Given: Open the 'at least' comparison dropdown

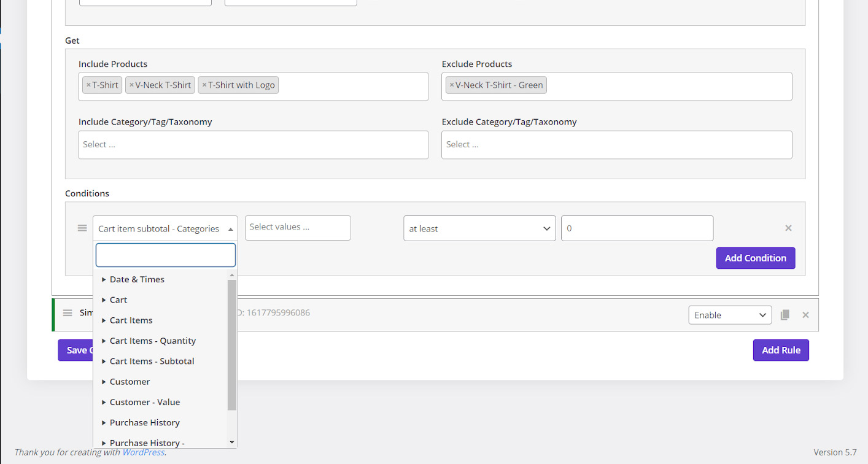Looking at the screenshot, I should tap(479, 228).
